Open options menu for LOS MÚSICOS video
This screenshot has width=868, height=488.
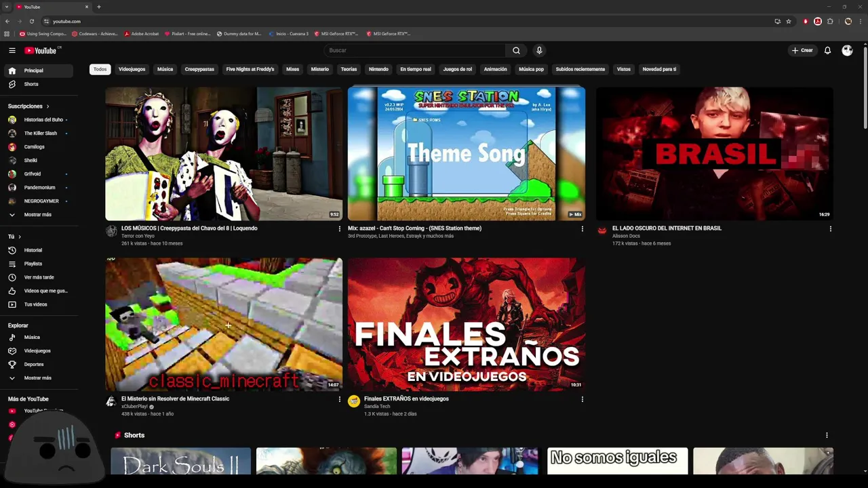point(340,229)
